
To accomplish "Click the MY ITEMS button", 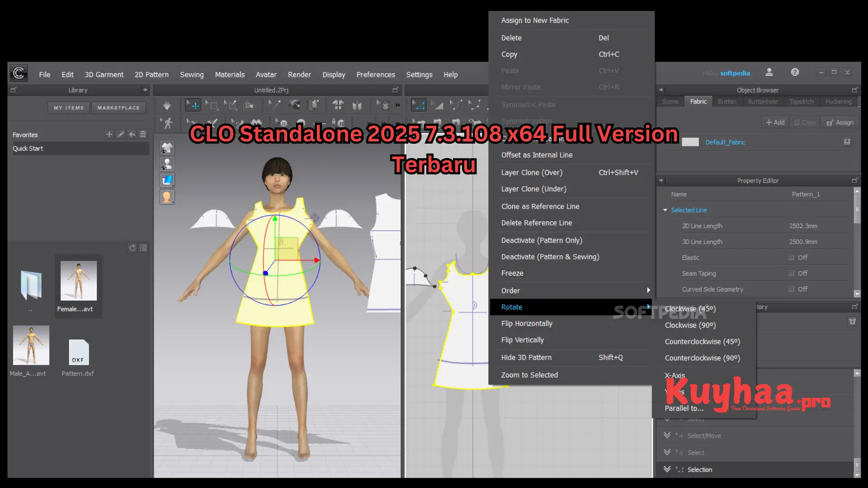I will point(69,108).
